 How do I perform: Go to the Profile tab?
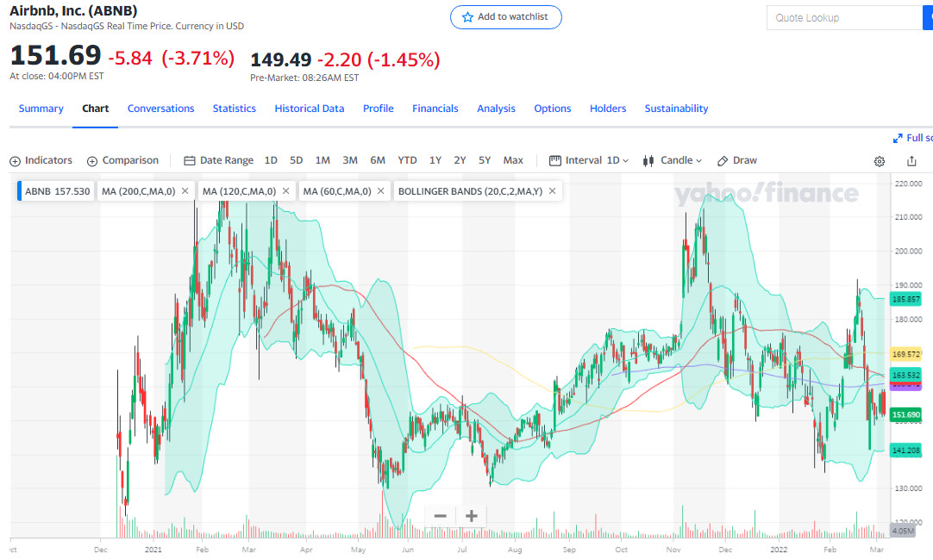pos(379,109)
